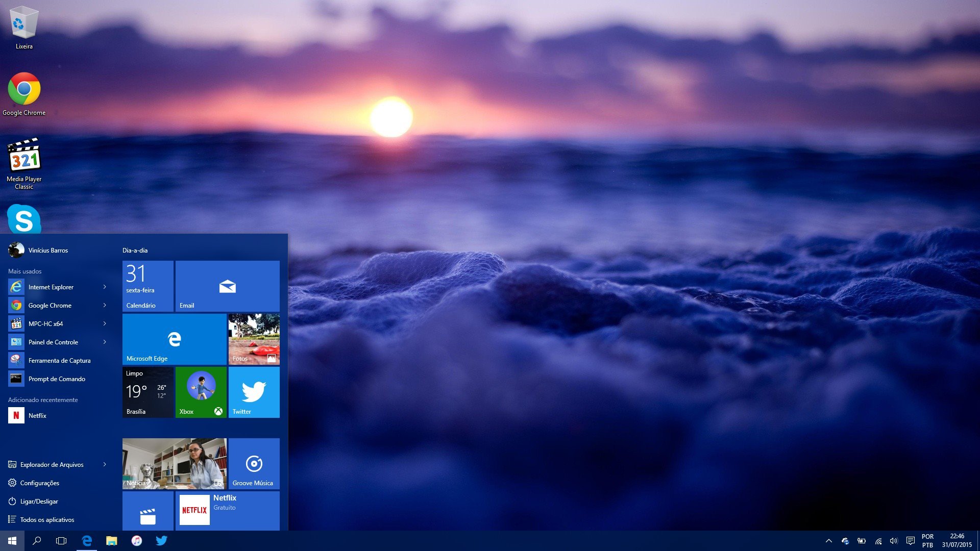Screen dimensions: 980x551
Task: Click the Vinícius Barros user account
Action: [x=38, y=250]
